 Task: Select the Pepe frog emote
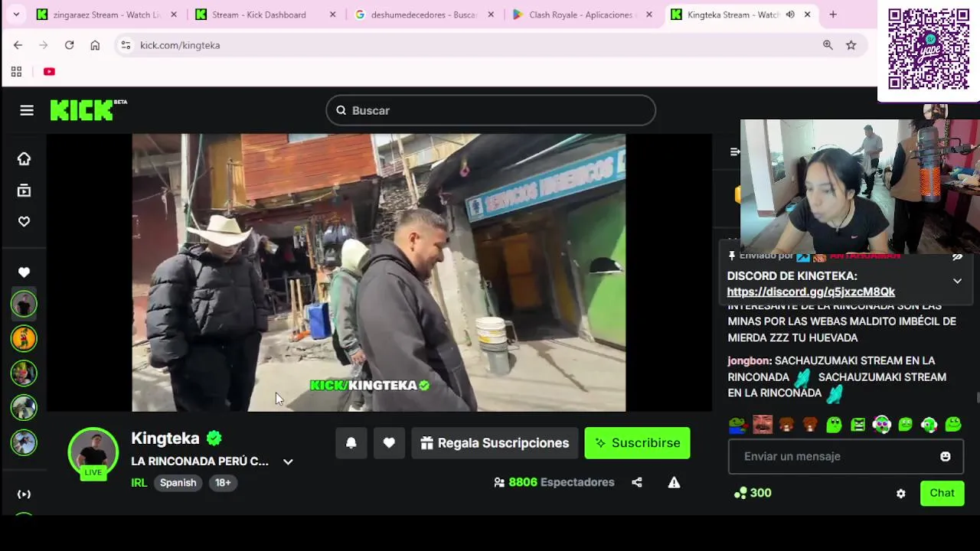tap(738, 424)
